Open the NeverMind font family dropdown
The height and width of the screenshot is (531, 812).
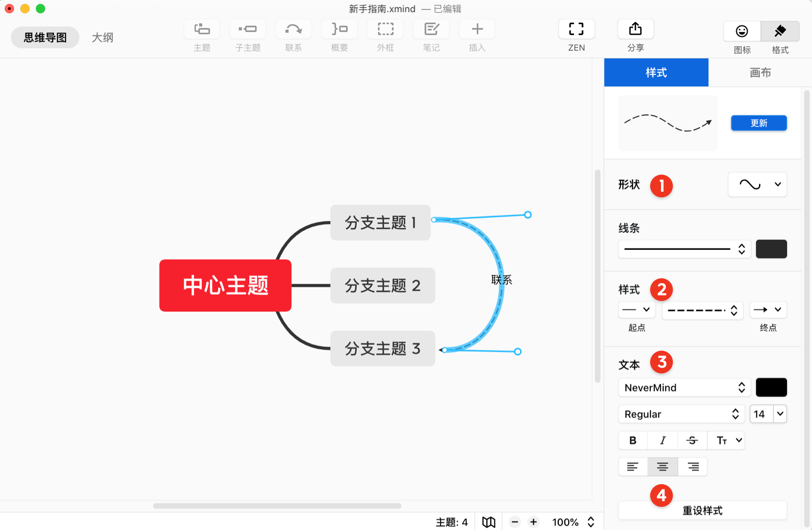[x=684, y=388]
